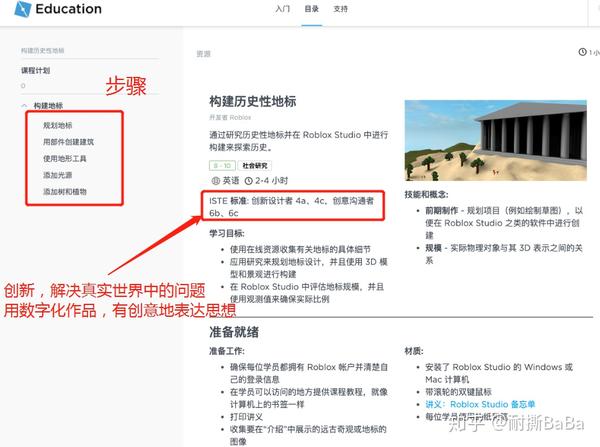Select 课程计划 in the sidebar

(35, 70)
